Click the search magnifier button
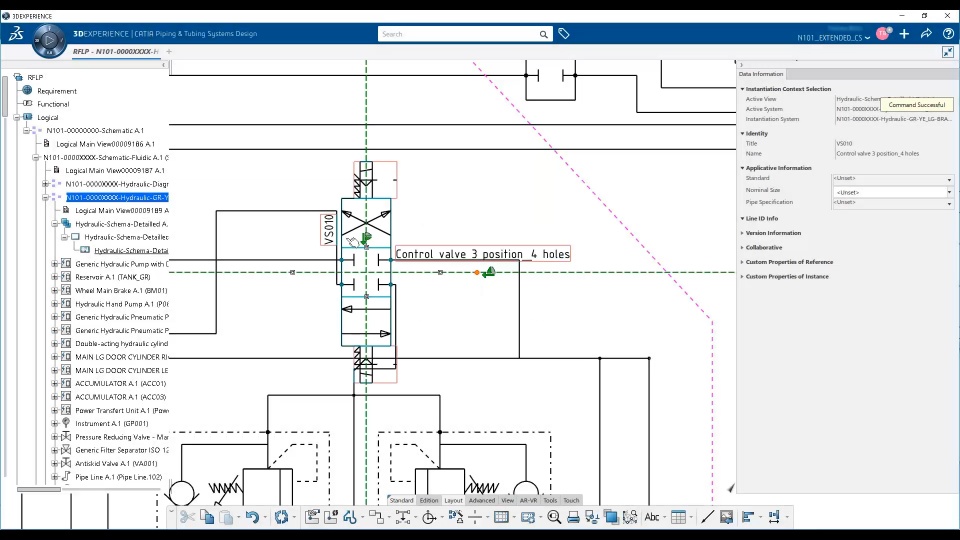This screenshot has height=540, width=960. click(544, 34)
